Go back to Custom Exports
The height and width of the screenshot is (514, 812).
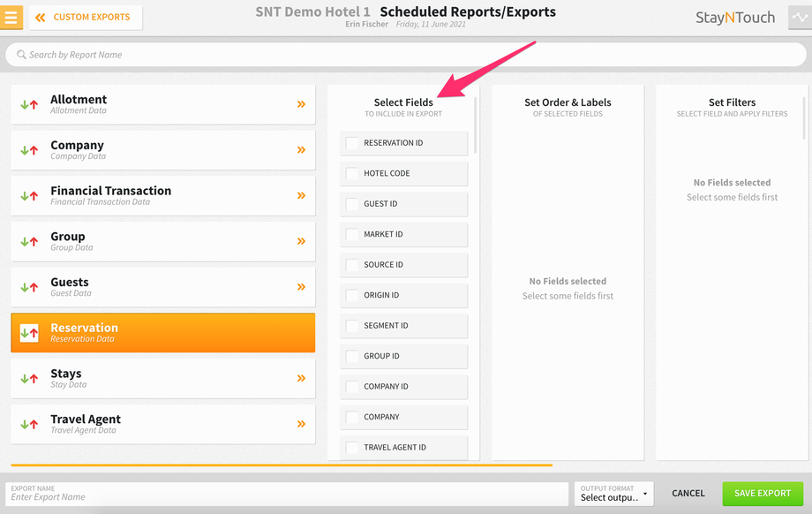pyautogui.click(x=86, y=18)
